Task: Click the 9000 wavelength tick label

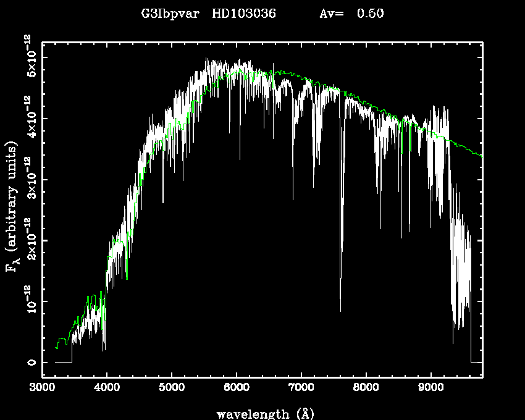Action: click(x=430, y=389)
